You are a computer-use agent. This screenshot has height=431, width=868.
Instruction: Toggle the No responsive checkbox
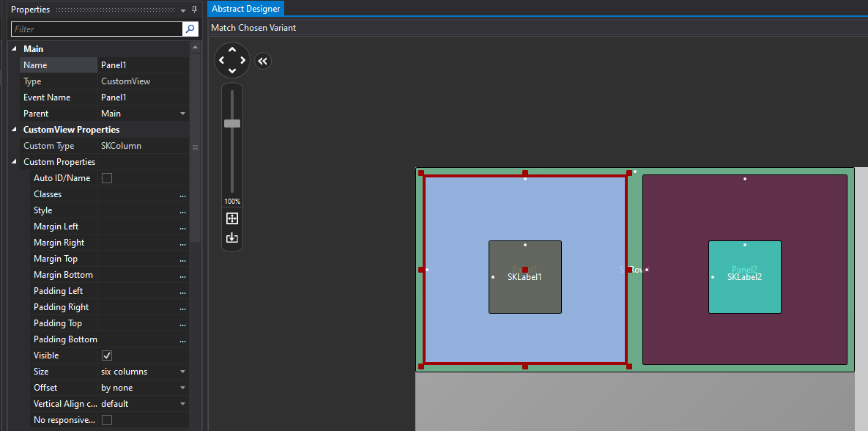point(107,420)
